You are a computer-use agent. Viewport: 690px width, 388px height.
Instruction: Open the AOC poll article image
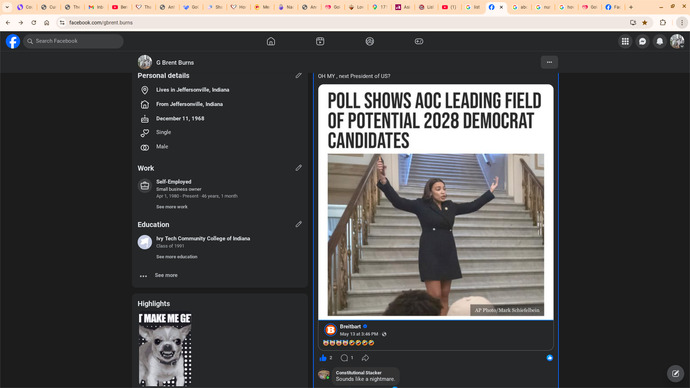[436, 202]
